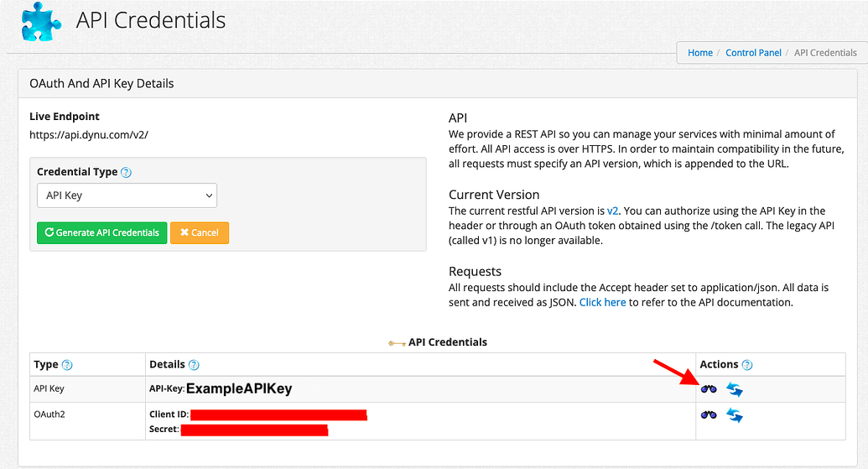Click the orange Cancel button
Image resolution: width=868 pixels, height=469 pixels.
(x=200, y=232)
